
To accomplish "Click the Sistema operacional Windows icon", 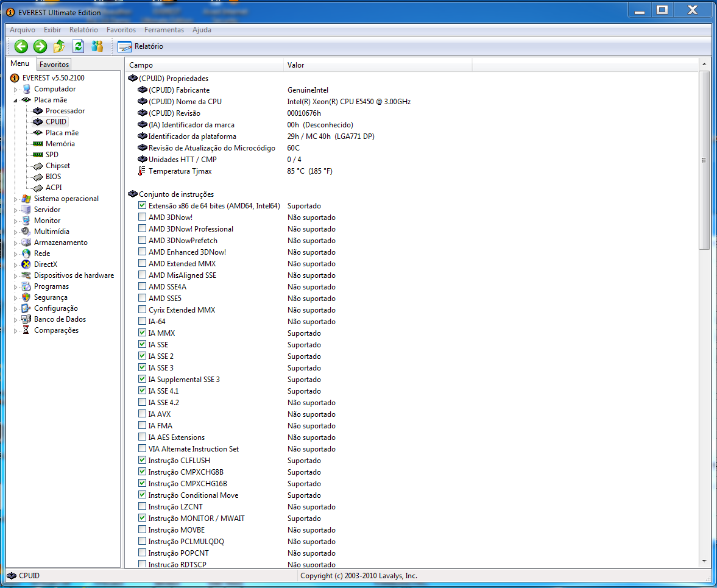I will [27, 199].
